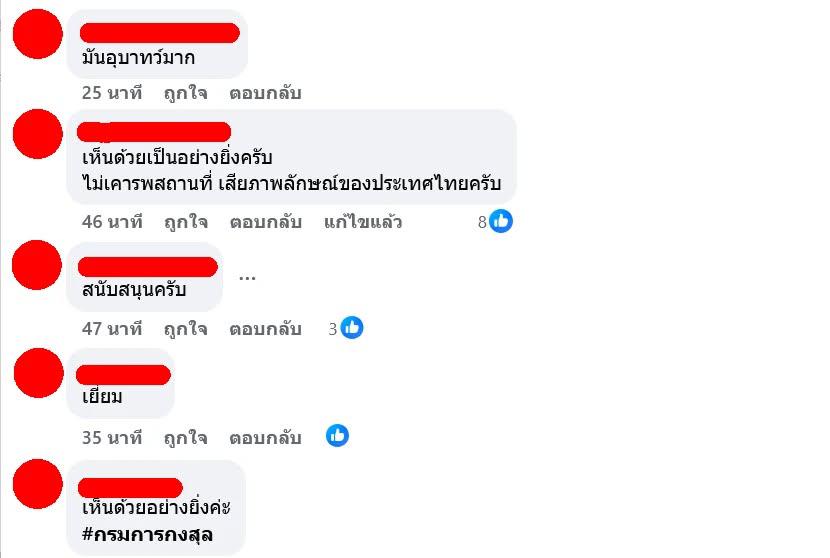The width and height of the screenshot is (830, 558).
Task: Open avatar of เยี่ยม commenter
Action: point(39,373)
